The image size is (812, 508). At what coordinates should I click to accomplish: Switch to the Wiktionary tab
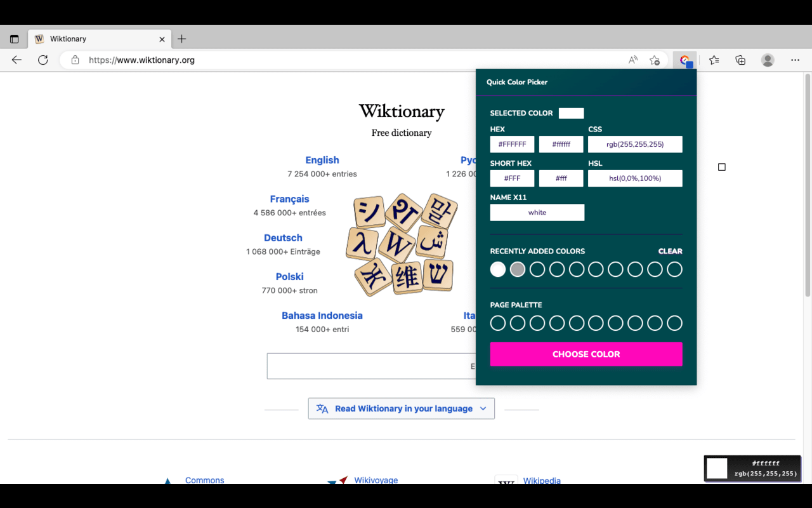point(100,39)
